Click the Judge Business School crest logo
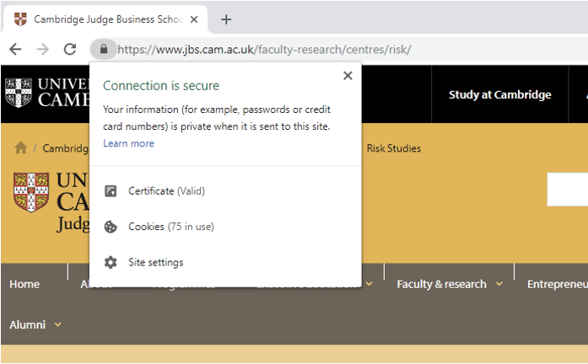The width and height of the screenshot is (588, 364). [x=31, y=191]
